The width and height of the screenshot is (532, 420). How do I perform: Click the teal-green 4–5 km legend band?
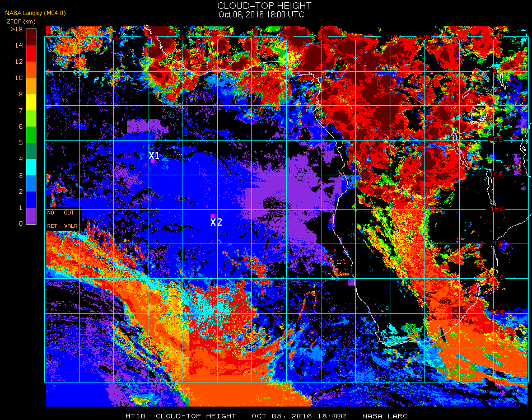(x=31, y=151)
